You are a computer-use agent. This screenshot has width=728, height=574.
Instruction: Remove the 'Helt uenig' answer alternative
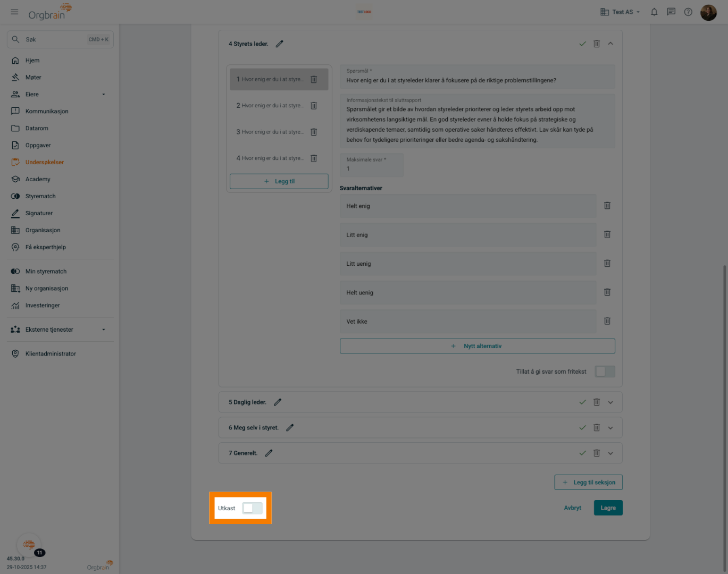(607, 292)
